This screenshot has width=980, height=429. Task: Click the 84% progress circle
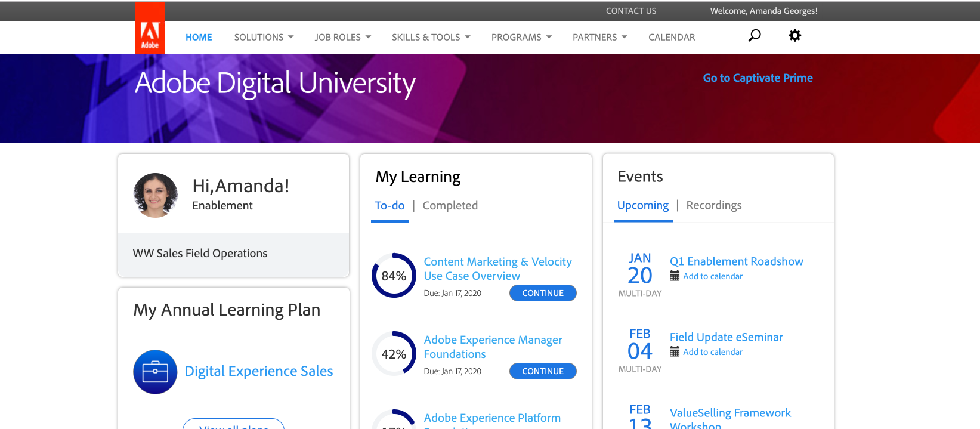(x=394, y=276)
